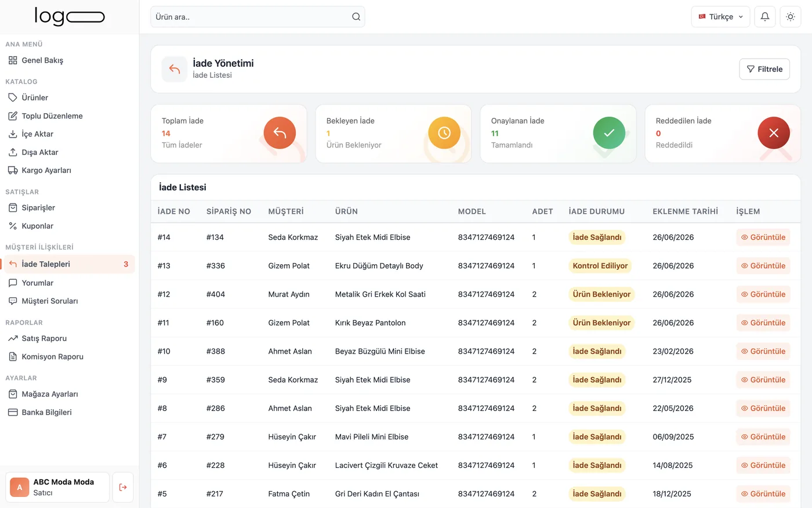Click the red X Reddedilen İade icon
The image size is (812, 508).
[x=774, y=133]
